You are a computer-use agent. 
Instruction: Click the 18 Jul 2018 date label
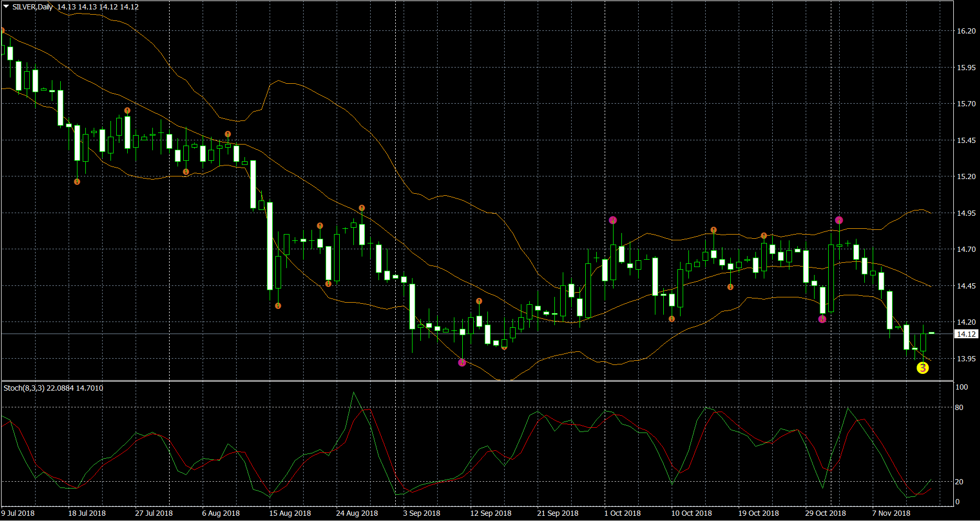click(x=87, y=513)
